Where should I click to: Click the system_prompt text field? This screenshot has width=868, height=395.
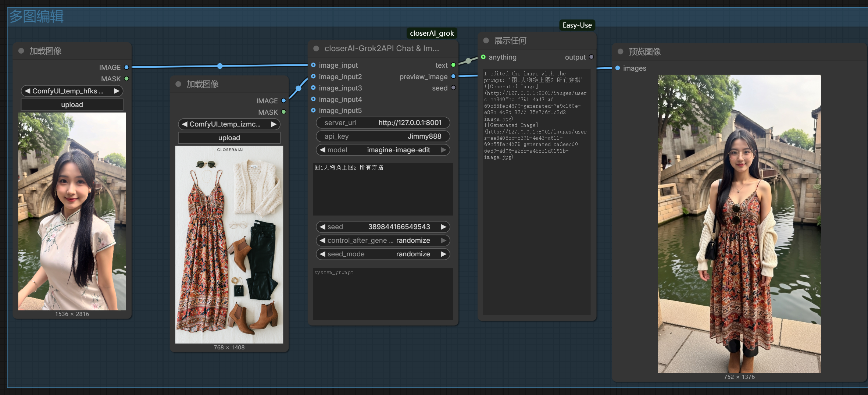383,293
